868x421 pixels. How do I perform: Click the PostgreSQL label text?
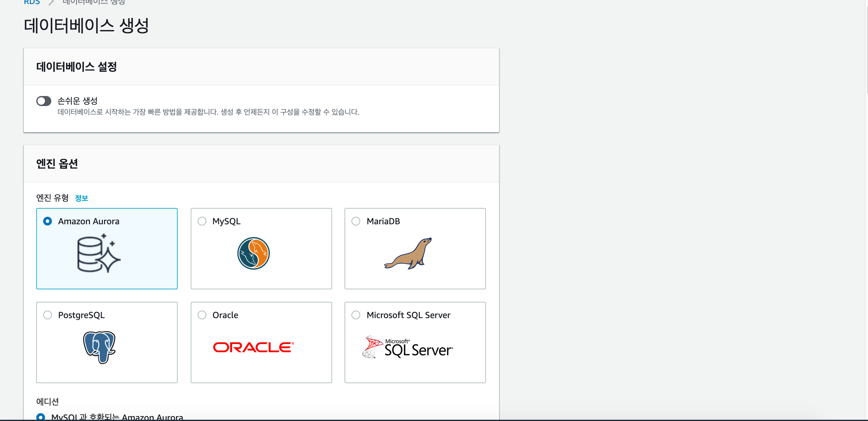pos(81,315)
